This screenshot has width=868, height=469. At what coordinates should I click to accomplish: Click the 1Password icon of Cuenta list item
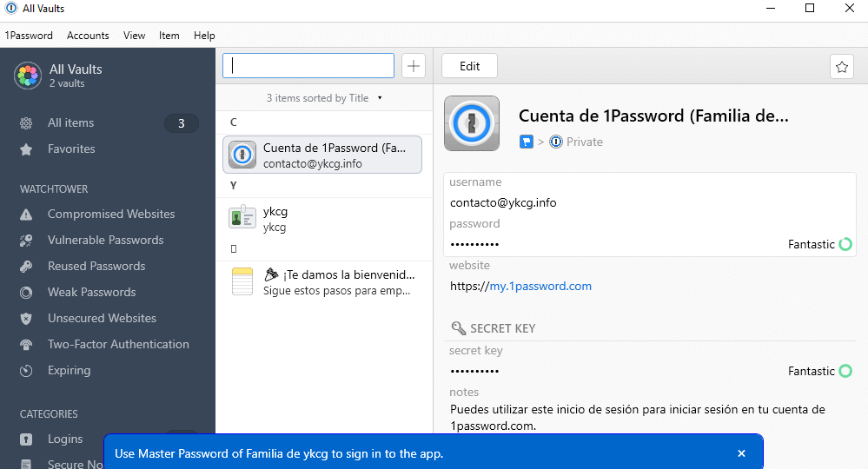point(242,155)
